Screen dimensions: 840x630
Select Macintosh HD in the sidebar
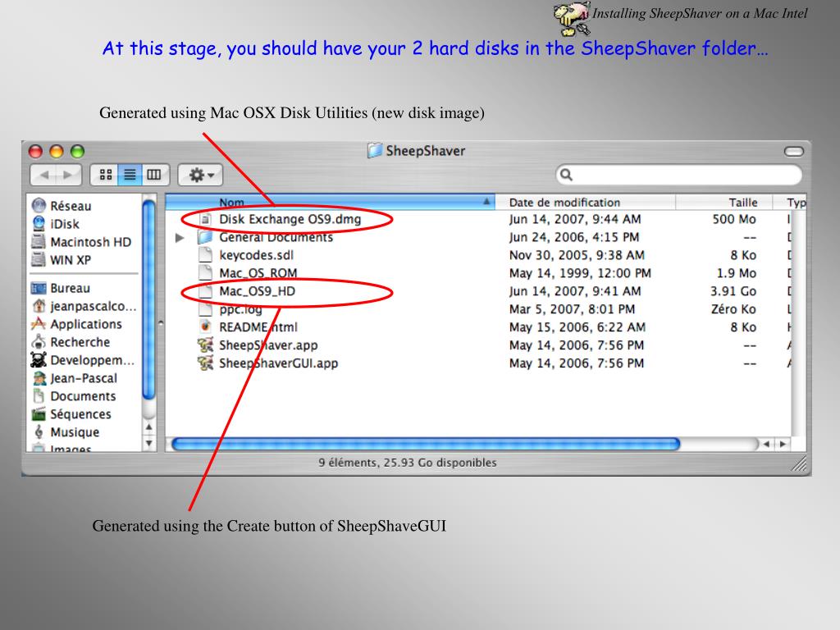pos(81,242)
